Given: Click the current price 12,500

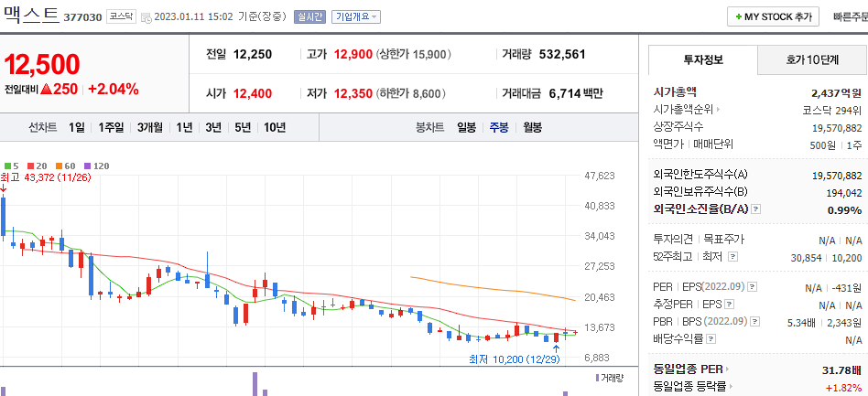Looking at the screenshot, I should tap(42, 65).
